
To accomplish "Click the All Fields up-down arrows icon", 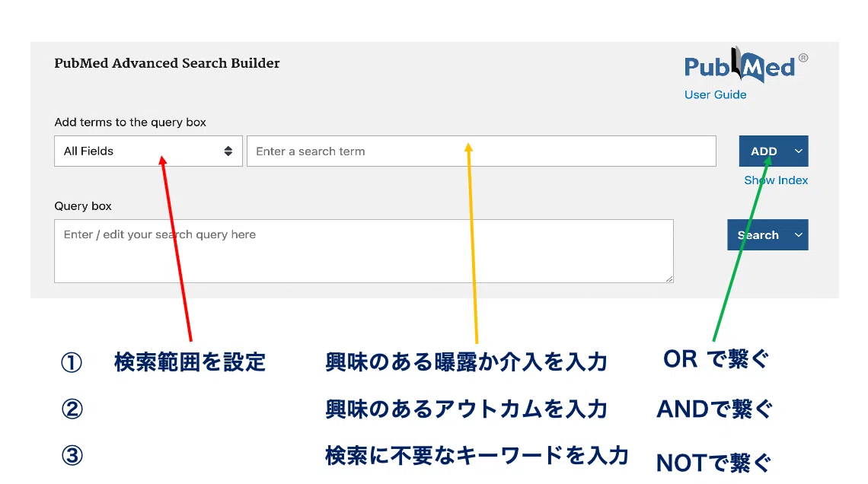I will 228,151.
